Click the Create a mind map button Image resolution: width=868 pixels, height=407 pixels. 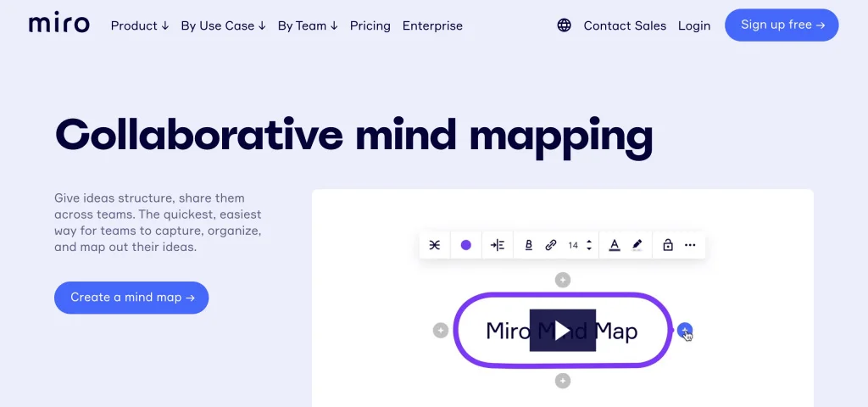click(131, 298)
